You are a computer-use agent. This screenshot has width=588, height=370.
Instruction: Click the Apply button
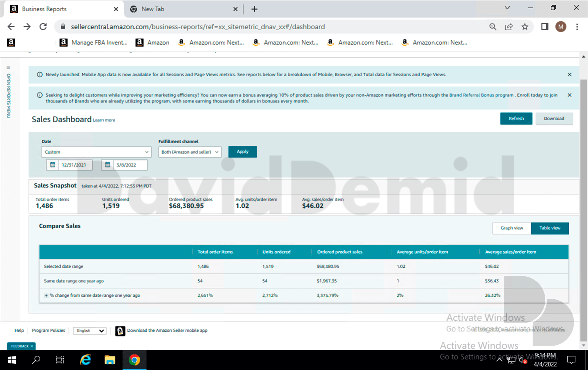pos(242,152)
